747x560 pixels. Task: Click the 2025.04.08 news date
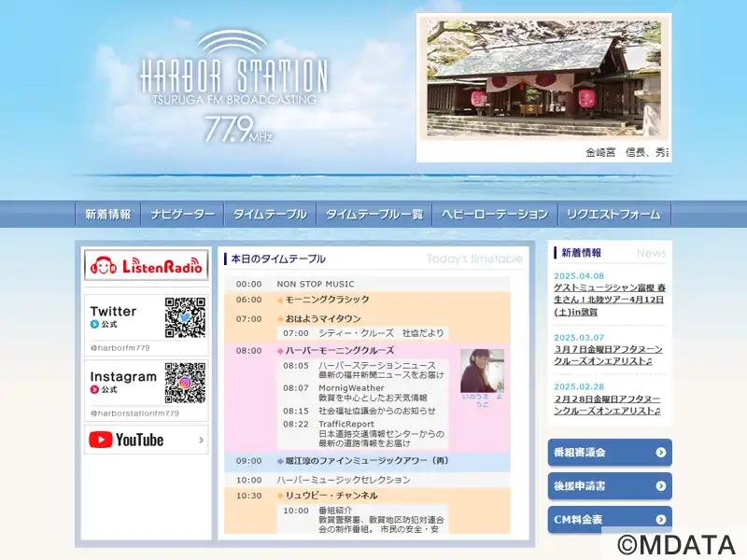(x=579, y=276)
